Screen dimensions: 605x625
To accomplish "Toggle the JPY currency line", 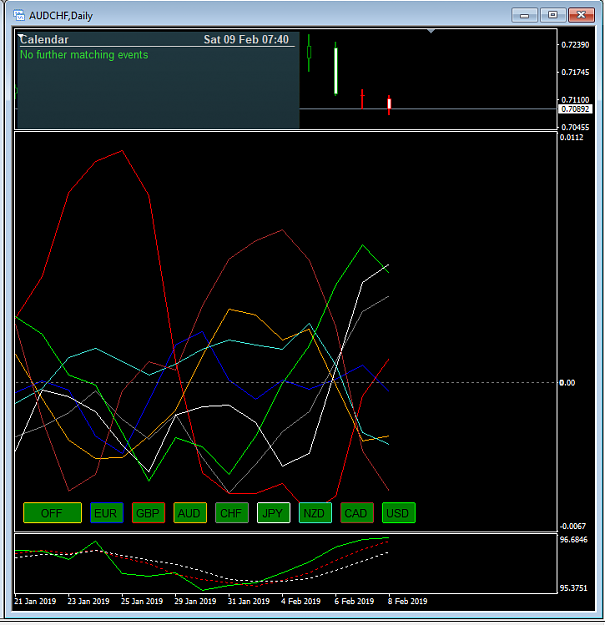I will click(x=273, y=513).
